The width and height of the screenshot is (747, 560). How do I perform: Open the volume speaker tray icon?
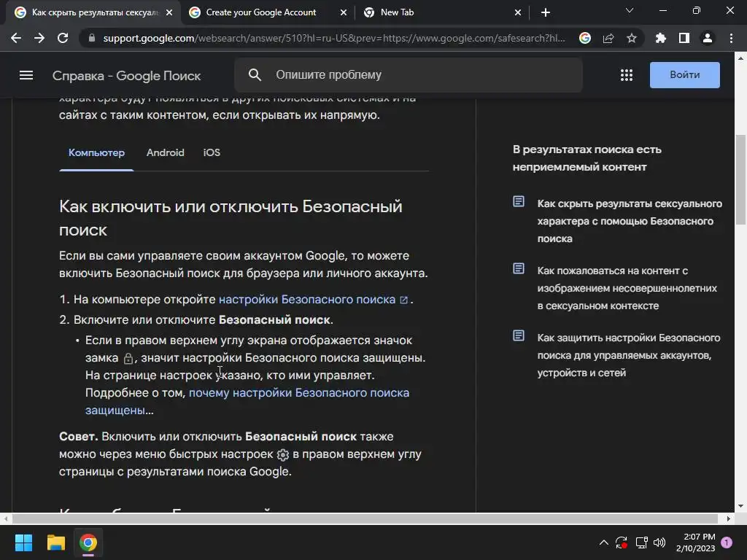pyautogui.click(x=659, y=542)
